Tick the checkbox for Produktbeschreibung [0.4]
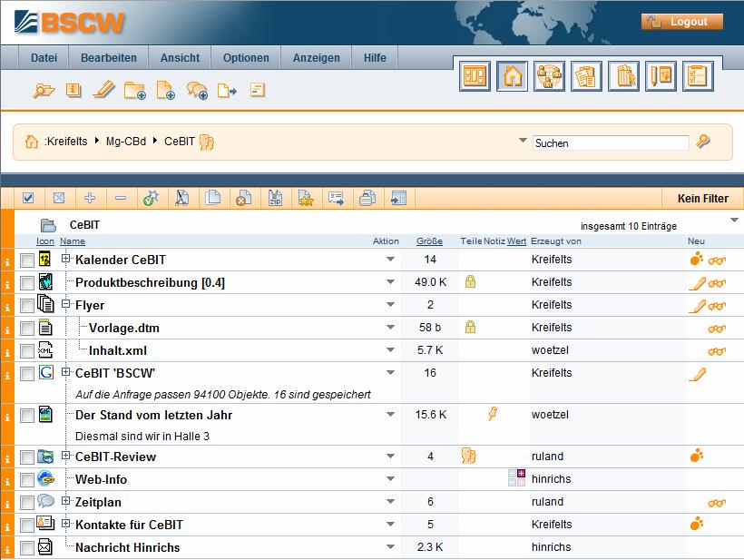Viewport: 744px width, 560px height. (27, 283)
